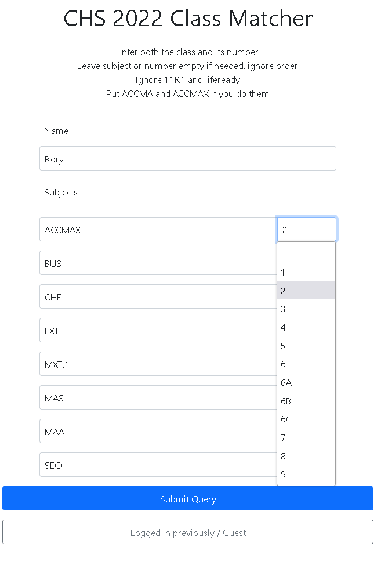This screenshot has width=392, height=565.
Task: Select the MXT.1 subject input
Action: pyautogui.click(x=158, y=364)
